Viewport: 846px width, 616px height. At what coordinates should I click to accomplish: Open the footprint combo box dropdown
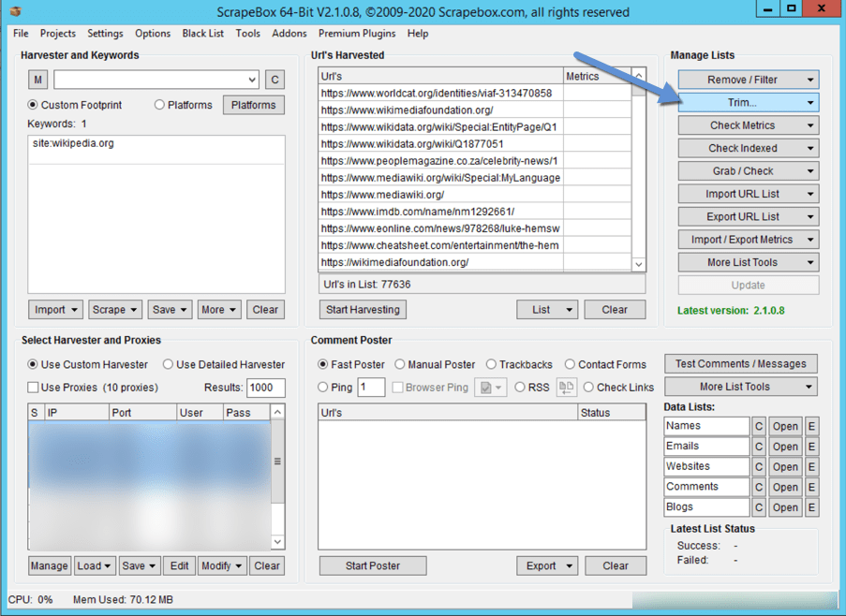(252, 80)
